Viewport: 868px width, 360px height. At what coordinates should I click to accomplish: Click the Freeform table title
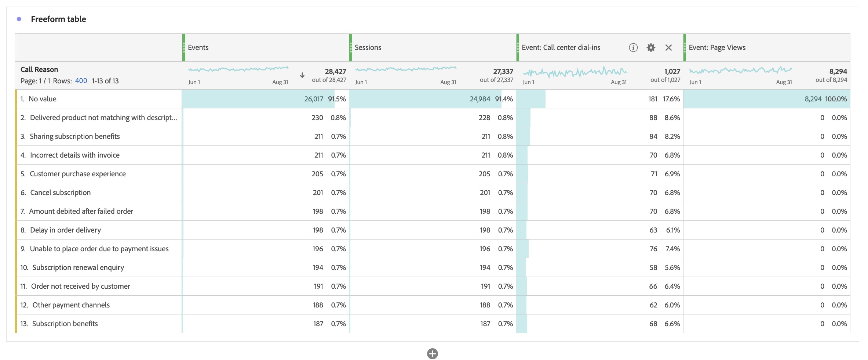[x=58, y=19]
